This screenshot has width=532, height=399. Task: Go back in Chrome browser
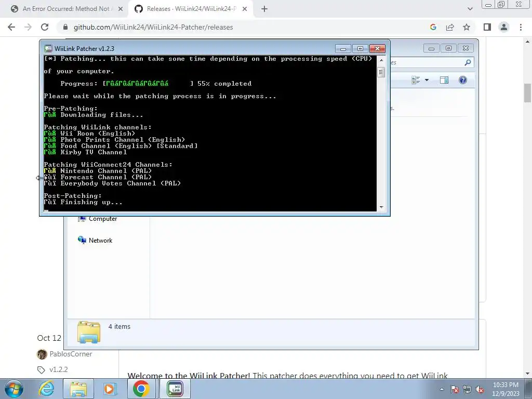coord(11,27)
